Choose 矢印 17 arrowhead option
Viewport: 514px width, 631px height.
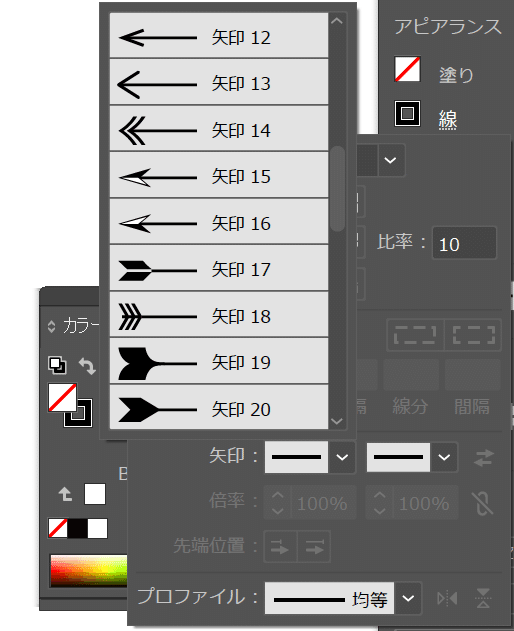click(x=219, y=268)
